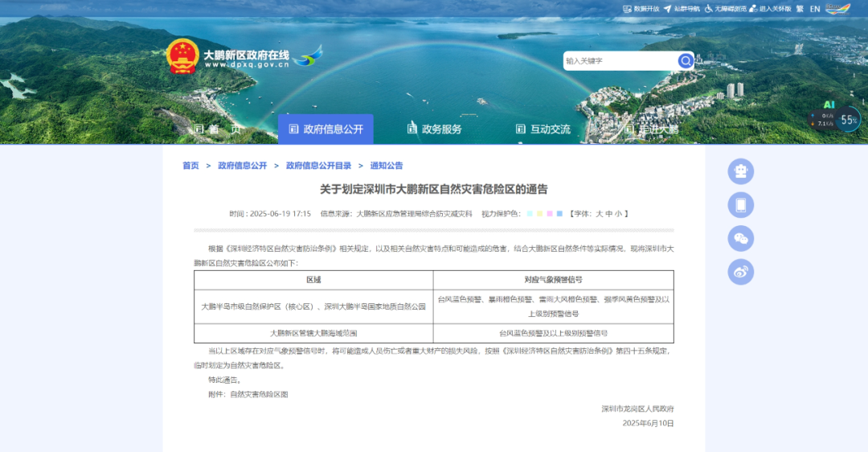868x452 pixels.
Task: Click the AI floating widget
Action: point(829,105)
